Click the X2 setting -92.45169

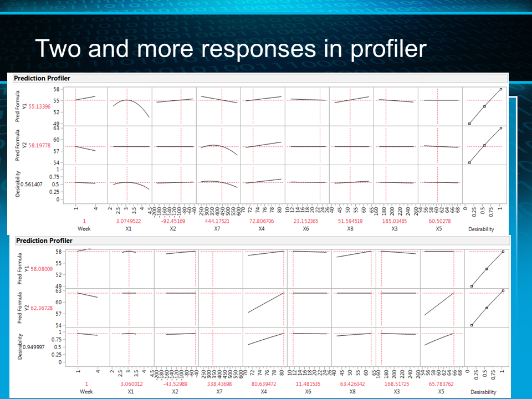pos(173,221)
